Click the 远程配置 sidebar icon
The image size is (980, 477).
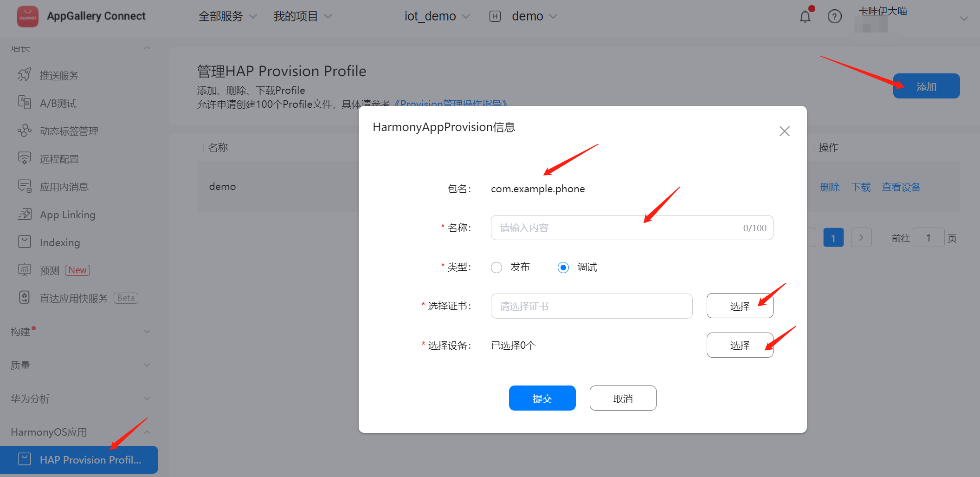point(25,158)
